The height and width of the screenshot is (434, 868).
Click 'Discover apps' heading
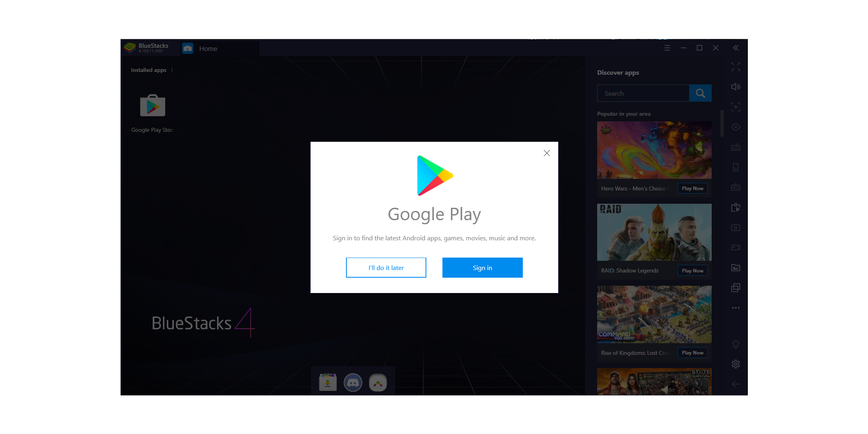point(618,73)
